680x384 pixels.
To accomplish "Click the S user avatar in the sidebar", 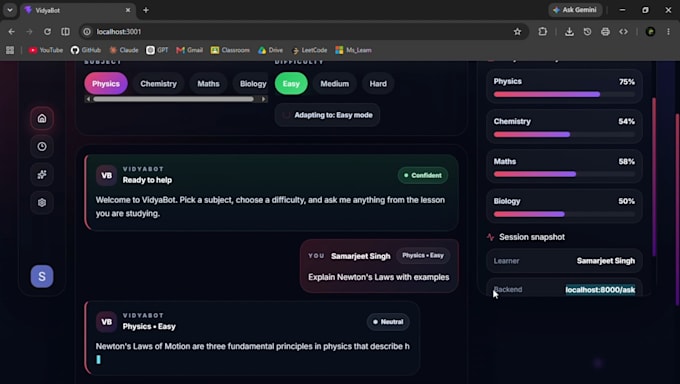I will (42, 276).
